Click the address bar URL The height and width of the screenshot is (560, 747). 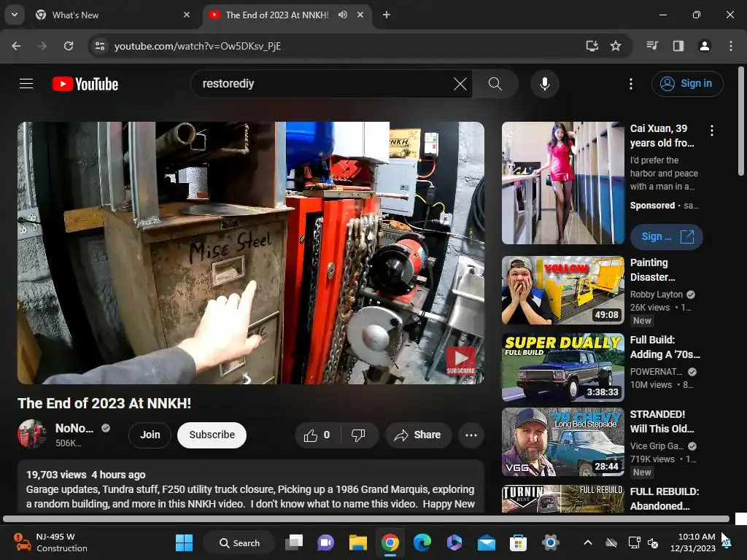197,46
